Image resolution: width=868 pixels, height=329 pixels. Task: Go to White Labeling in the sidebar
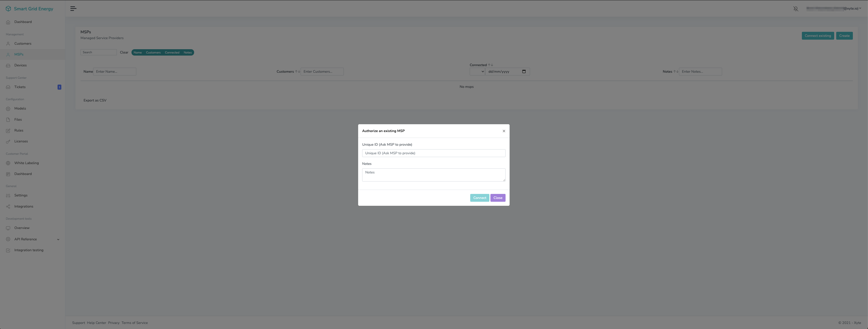coord(26,163)
